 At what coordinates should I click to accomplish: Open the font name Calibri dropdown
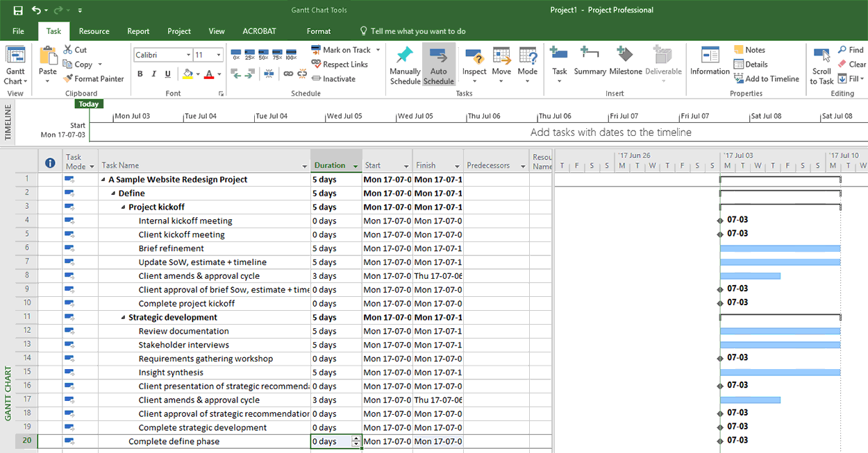coord(188,55)
